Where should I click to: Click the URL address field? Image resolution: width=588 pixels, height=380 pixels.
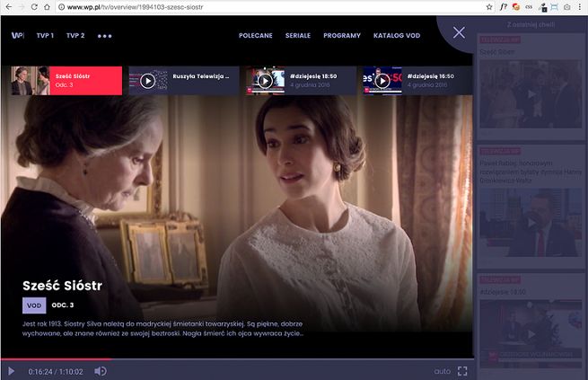pos(274,7)
